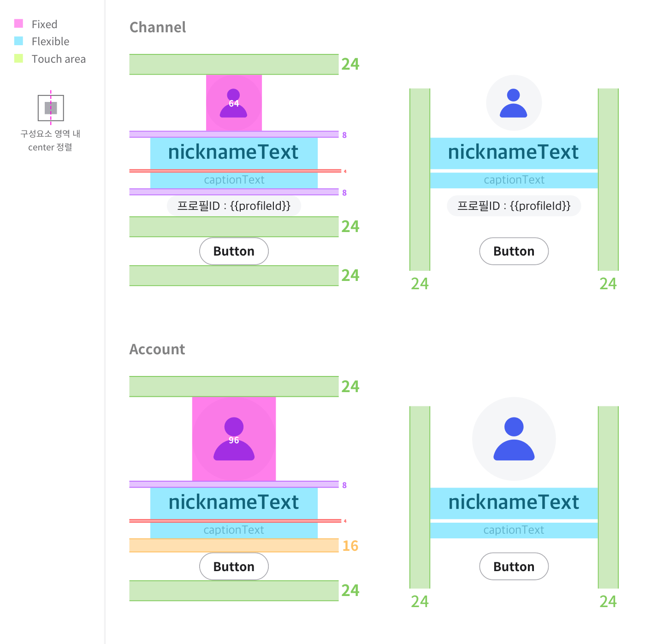Click the pink 64 avatar in Channel spec
This screenshot has height=644, width=663.
coord(234,103)
